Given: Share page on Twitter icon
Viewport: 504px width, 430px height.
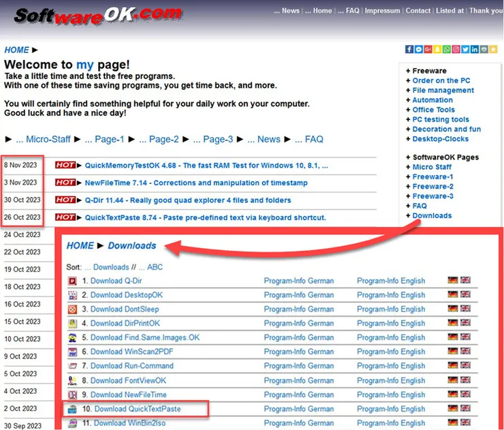Looking at the screenshot, I should tap(465, 49).
